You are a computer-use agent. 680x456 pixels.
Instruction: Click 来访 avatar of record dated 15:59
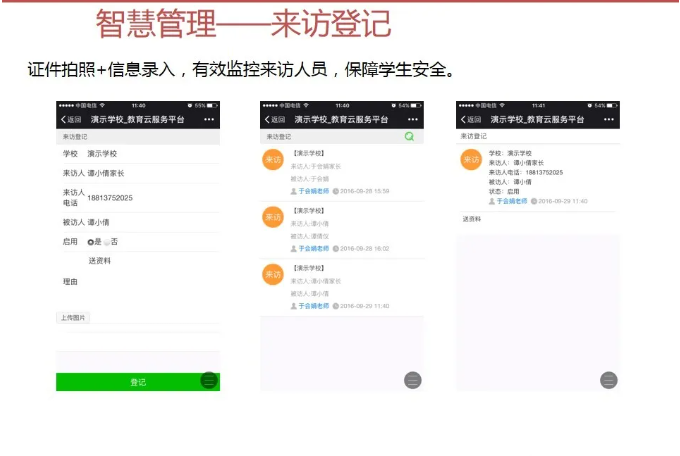click(x=272, y=160)
